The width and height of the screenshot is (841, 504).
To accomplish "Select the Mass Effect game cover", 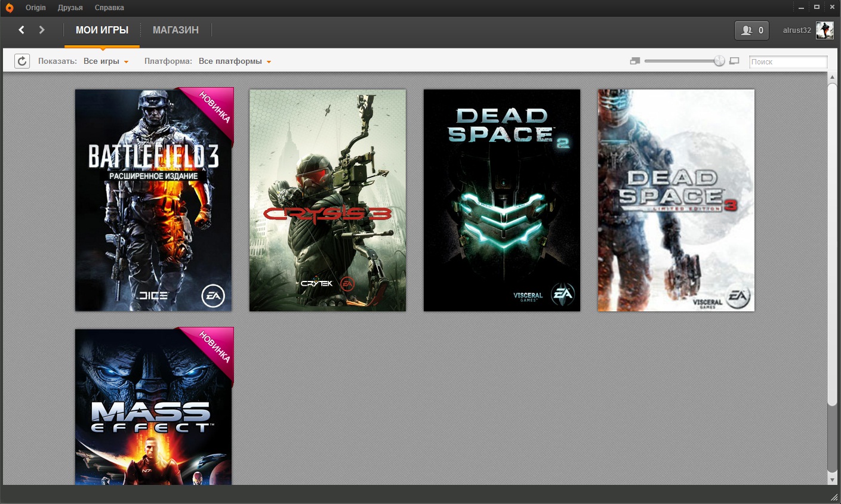I will click(153, 406).
